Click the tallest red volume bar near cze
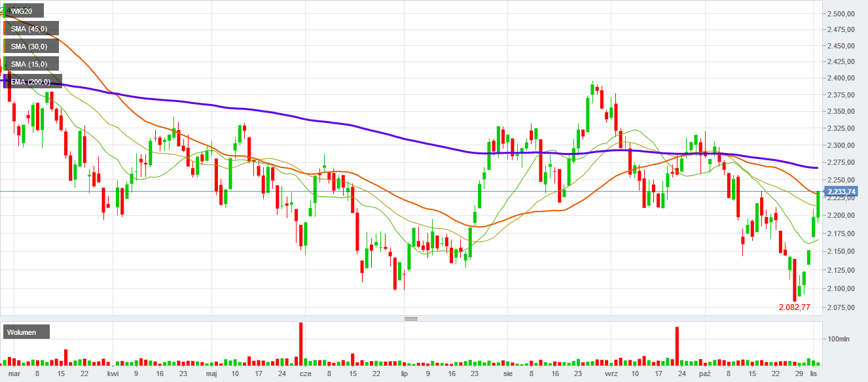The image size is (868, 382). tap(301, 343)
